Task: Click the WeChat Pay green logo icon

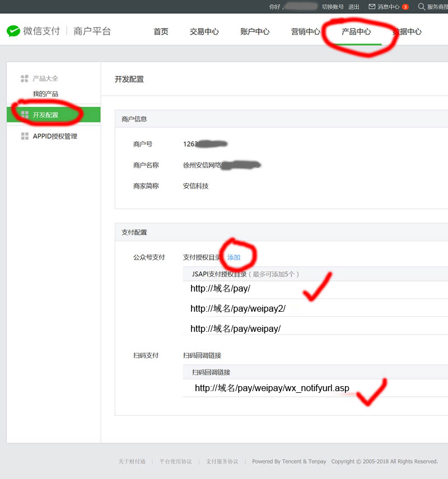Action: pos(13,31)
